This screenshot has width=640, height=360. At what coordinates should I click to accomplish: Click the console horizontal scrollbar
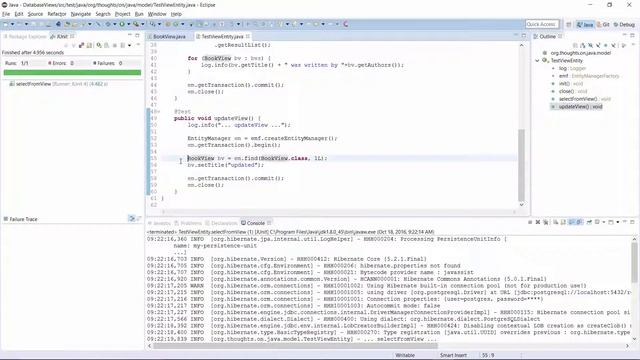(x=295, y=346)
